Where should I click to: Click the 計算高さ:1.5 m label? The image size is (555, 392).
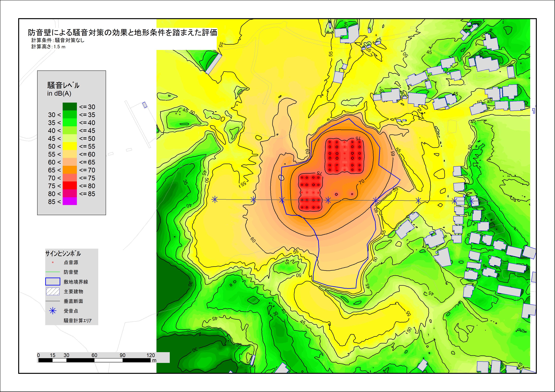48,47
